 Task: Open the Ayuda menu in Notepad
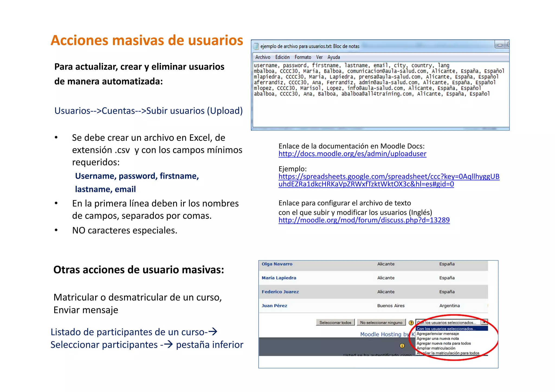(334, 57)
